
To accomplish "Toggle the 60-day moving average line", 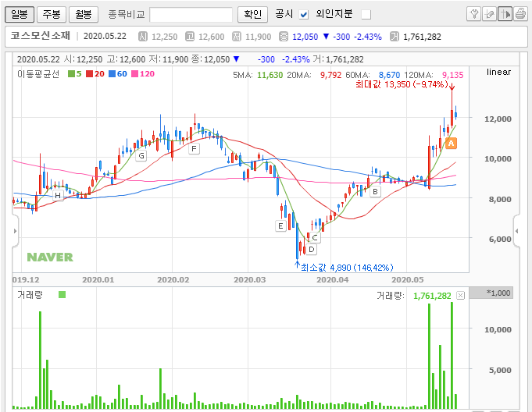I will (x=118, y=74).
